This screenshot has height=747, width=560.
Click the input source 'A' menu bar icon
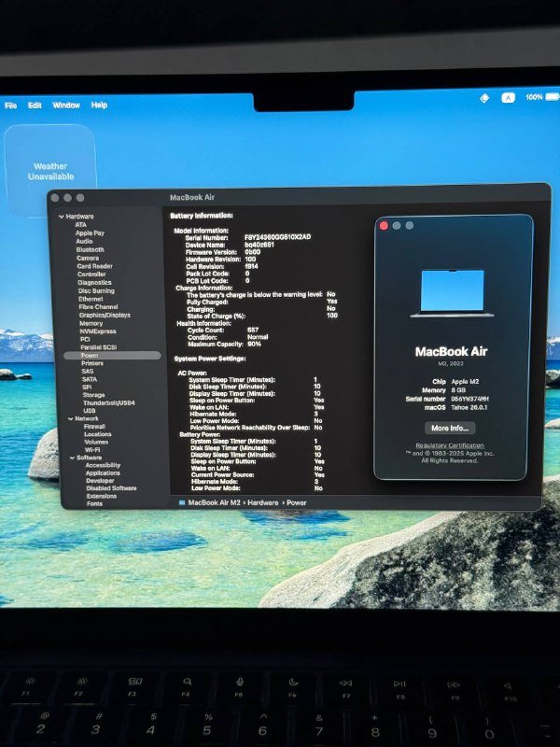click(508, 98)
